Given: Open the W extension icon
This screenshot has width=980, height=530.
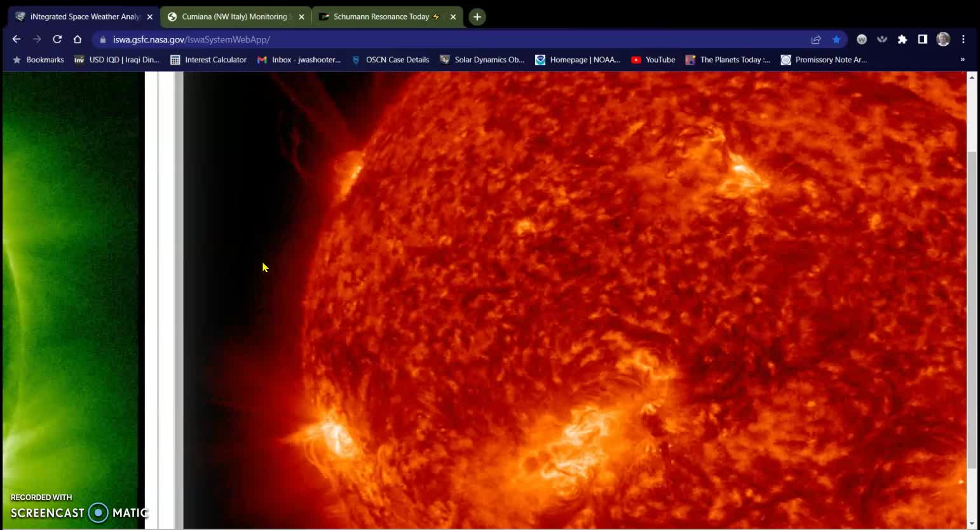Looking at the screenshot, I should point(862,39).
